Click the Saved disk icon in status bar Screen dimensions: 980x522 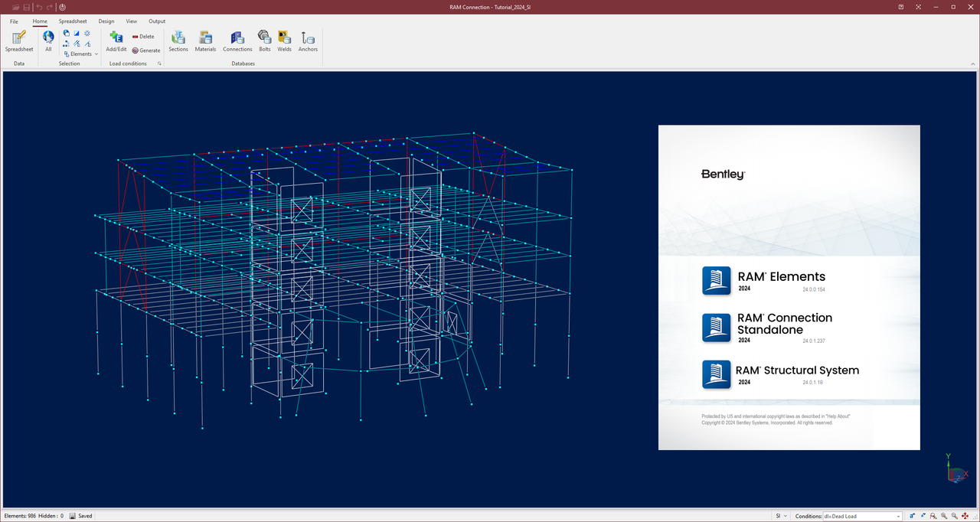(73, 516)
